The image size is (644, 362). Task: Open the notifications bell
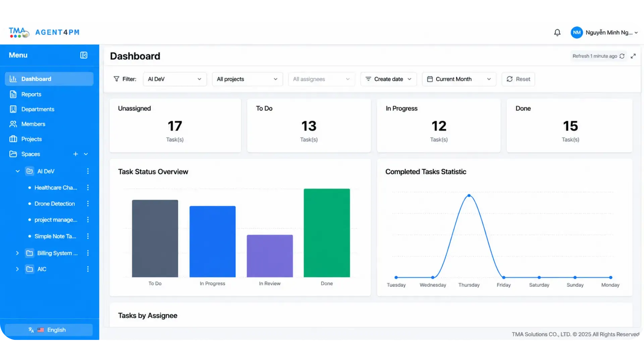click(x=557, y=33)
